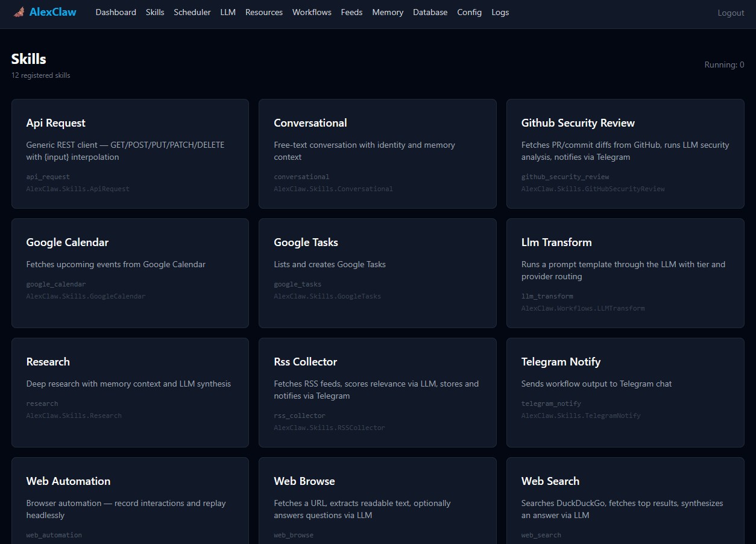
Task: Click the Skills page heading
Action: click(x=29, y=59)
